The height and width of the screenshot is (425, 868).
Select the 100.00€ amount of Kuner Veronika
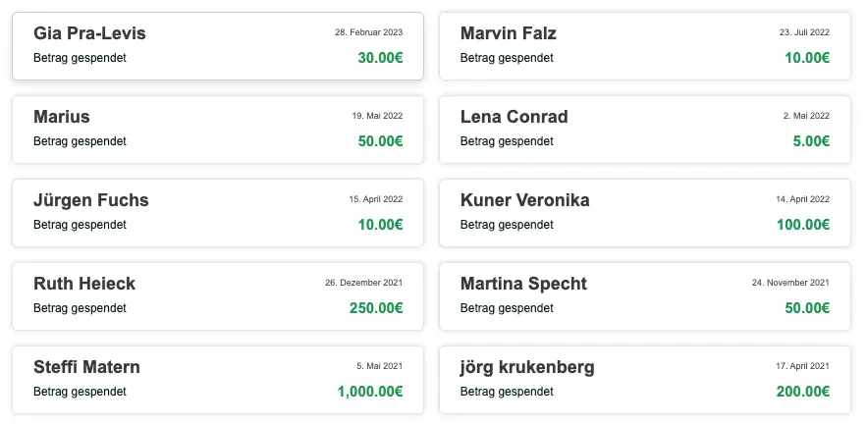(x=802, y=225)
